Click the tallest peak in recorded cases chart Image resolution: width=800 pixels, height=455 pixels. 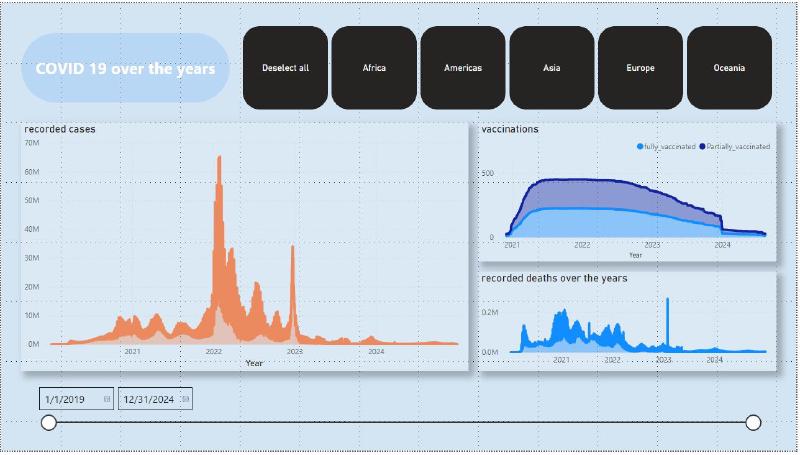(x=219, y=160)
